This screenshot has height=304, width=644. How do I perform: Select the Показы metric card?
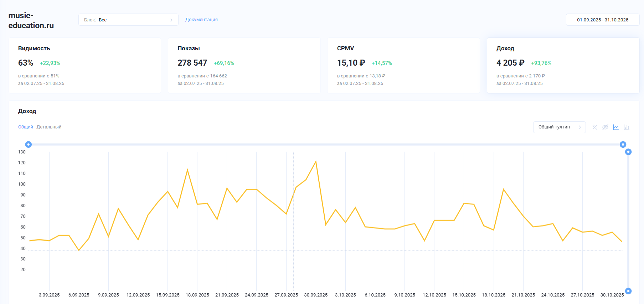pos(244,66)
